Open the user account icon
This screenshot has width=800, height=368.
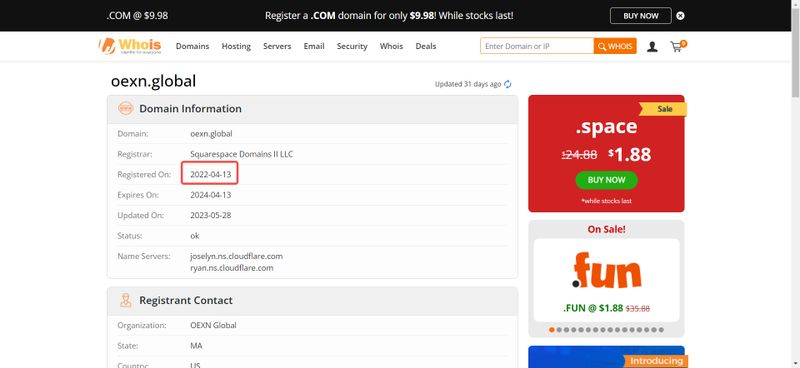652,47
